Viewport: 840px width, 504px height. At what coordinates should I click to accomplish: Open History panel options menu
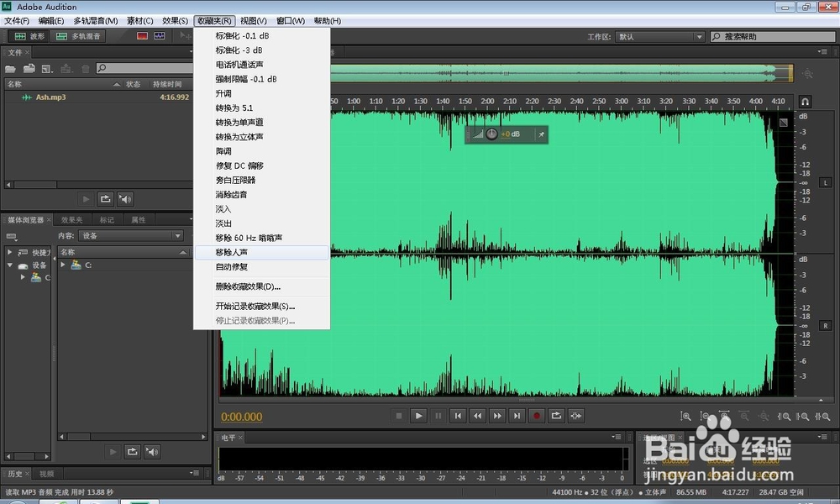tap(195, 473)
